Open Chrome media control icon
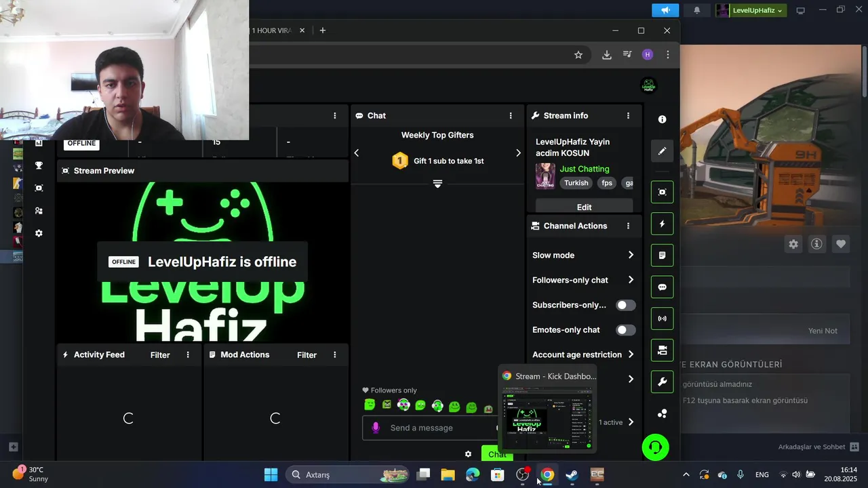The height and width of the screenshot is (488, 868). [x=627, y=55]
